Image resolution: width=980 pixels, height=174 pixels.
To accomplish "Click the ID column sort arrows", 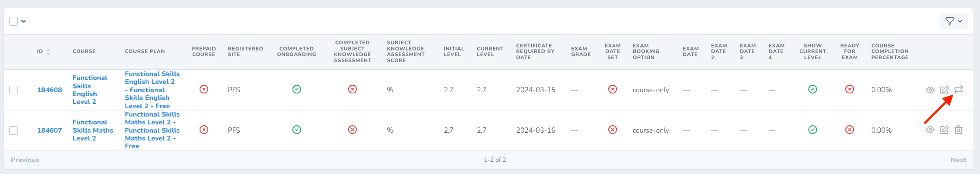I will pyautogui.click(x=48, y=51).
